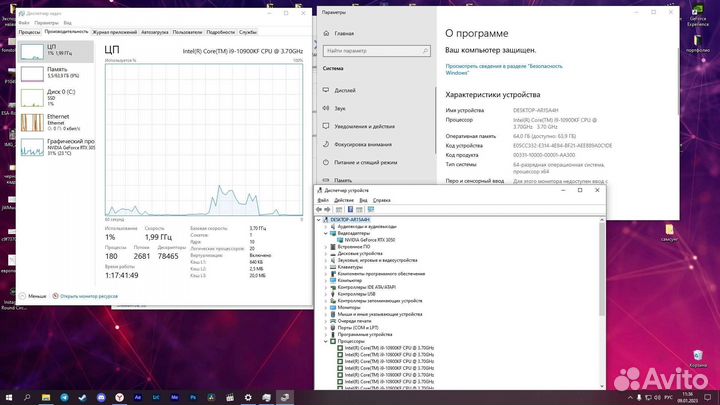Select Графический процессор performance item

[x=56, y=147]
